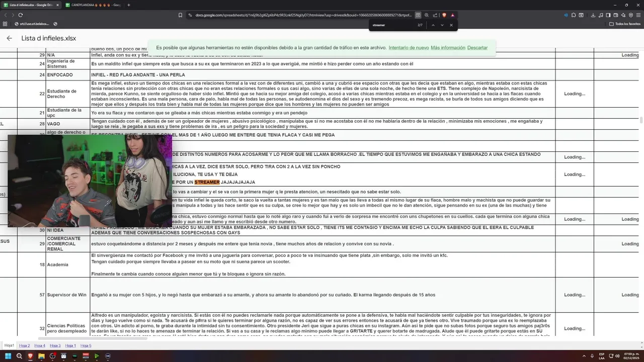Open the browser main hamburger menu
The image size is (644, 362).
(x=639, y=15)
